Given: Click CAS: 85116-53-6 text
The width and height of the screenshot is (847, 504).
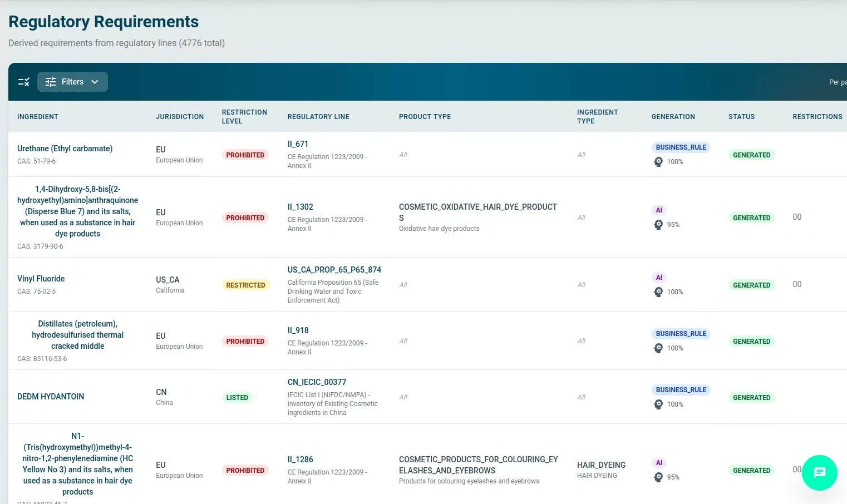Looking at the screenshot, I should pos(42,359).
